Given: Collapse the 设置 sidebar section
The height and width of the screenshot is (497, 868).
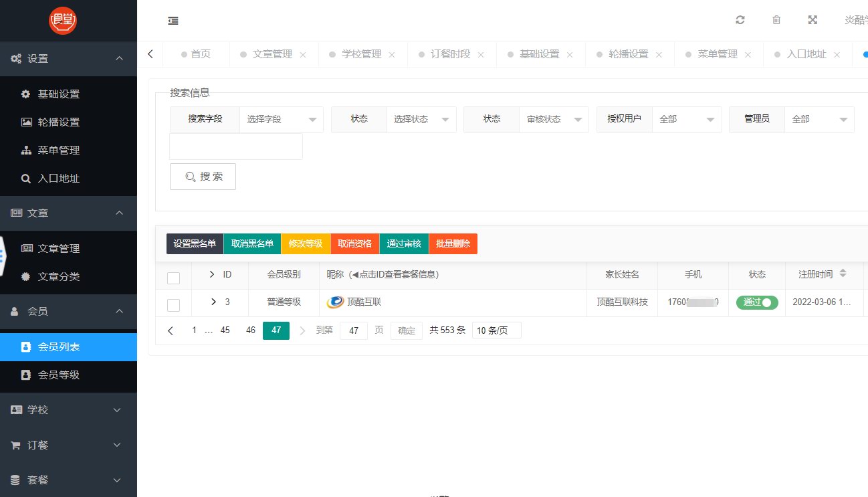Looking at the screenshot, I should (68, 59).
